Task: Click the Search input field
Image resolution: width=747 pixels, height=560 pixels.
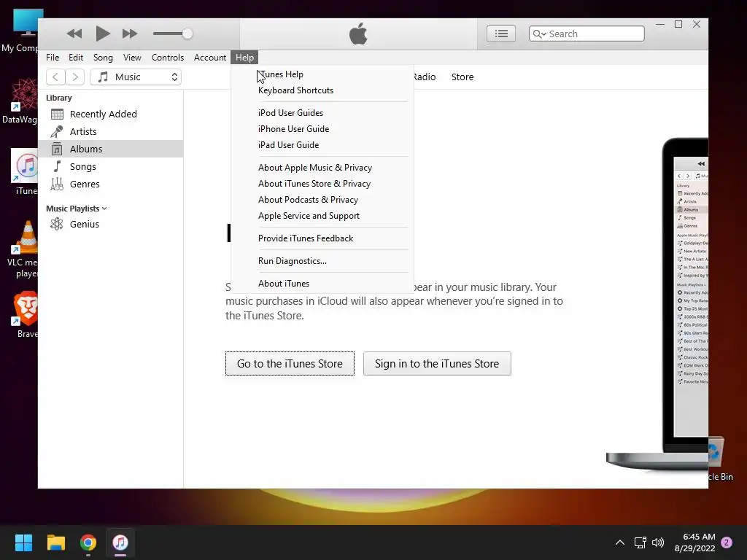Action: pos(587,34)
